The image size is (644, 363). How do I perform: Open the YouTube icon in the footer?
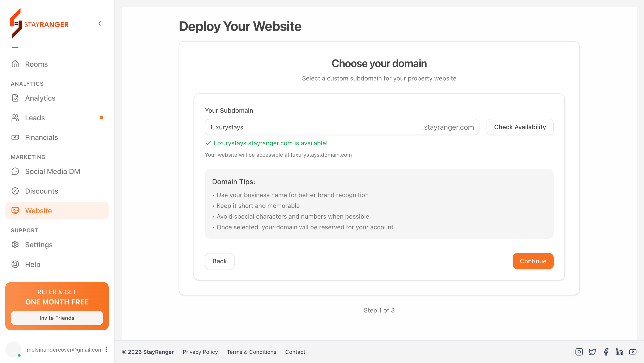click(633, 352)
